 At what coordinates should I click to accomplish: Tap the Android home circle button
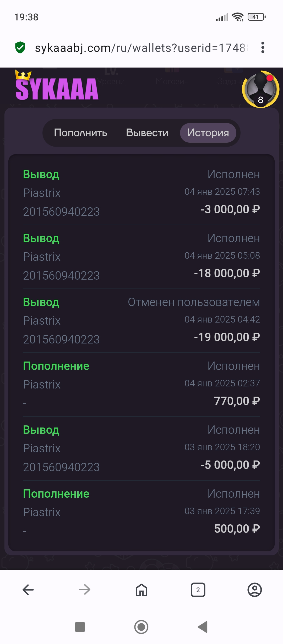pyautogui.click(x=141, y=627)
